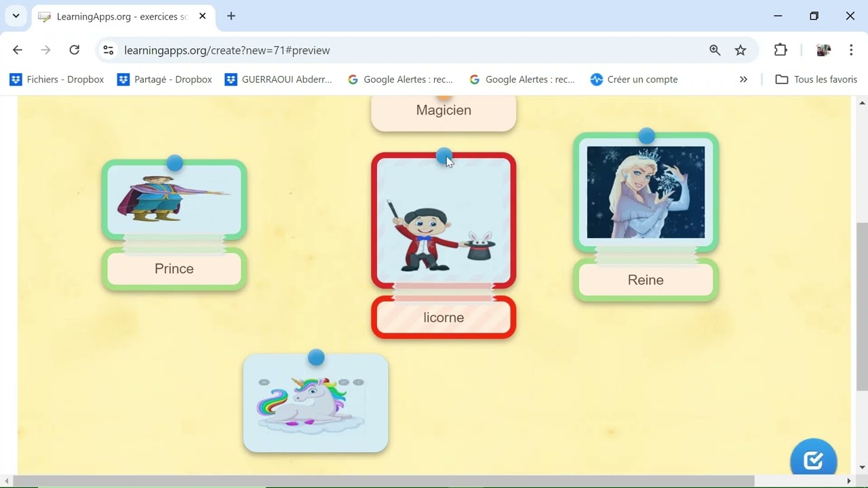Click the vertical scrollbar thumb
Viewport: 868px width, 488px height.
[x=862, y=307]
